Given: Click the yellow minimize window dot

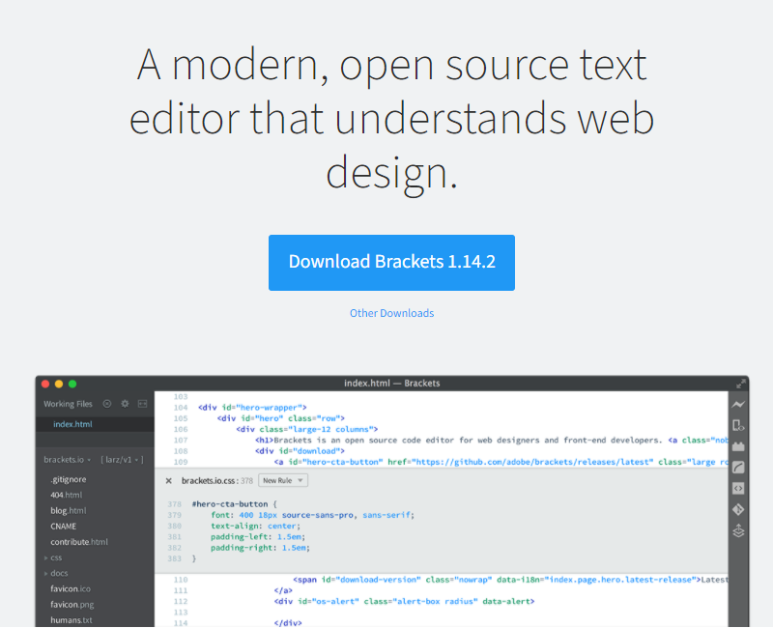Looking at the screenshot, I should pos(59,384).
